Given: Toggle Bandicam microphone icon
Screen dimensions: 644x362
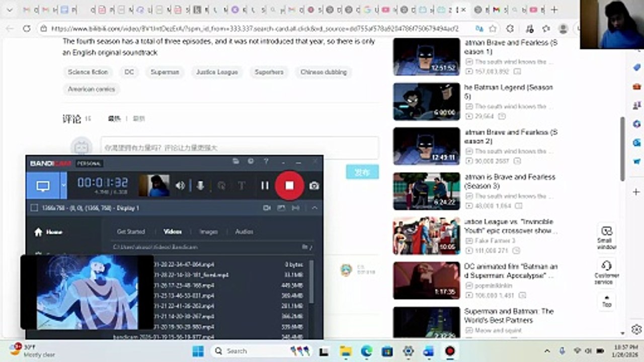Looking at the screenshot, I should (x=200, y=186).
